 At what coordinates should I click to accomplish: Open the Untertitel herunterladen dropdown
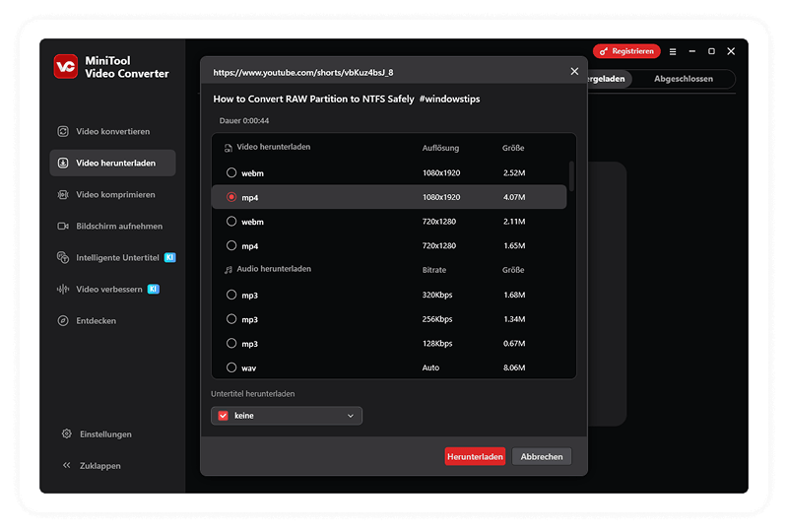click(287, 416)
